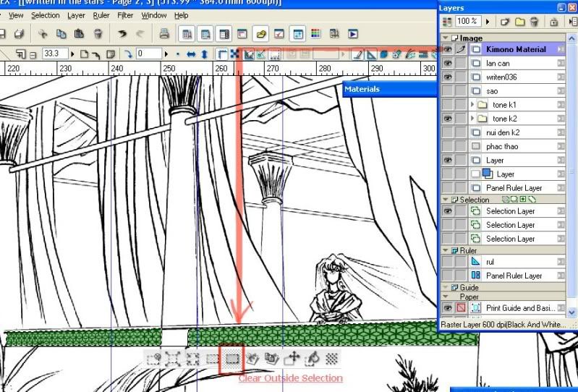Click the zoom field showing 33.3
The height and width of the screenshot is (392, 578).
click(x=55, y=54)
